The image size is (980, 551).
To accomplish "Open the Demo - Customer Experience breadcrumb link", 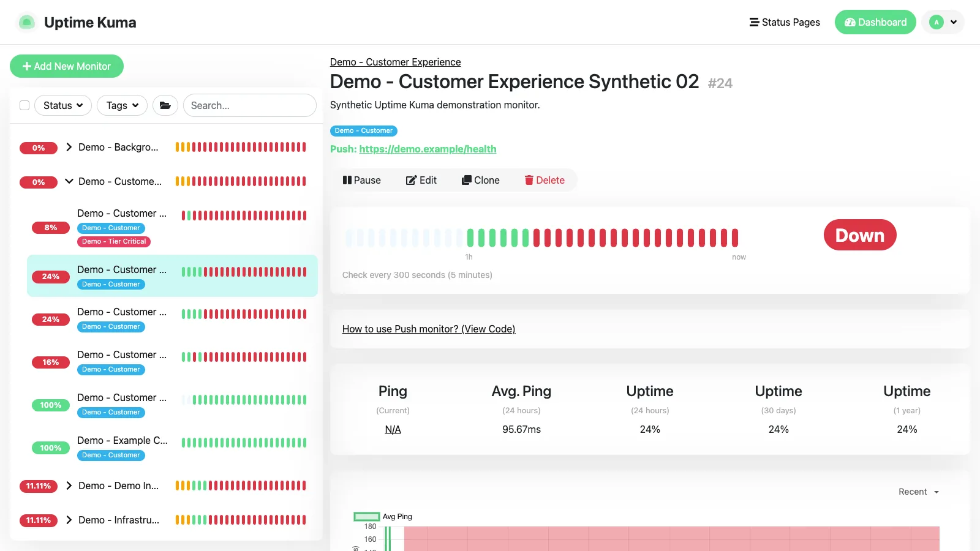I will 395,62.
